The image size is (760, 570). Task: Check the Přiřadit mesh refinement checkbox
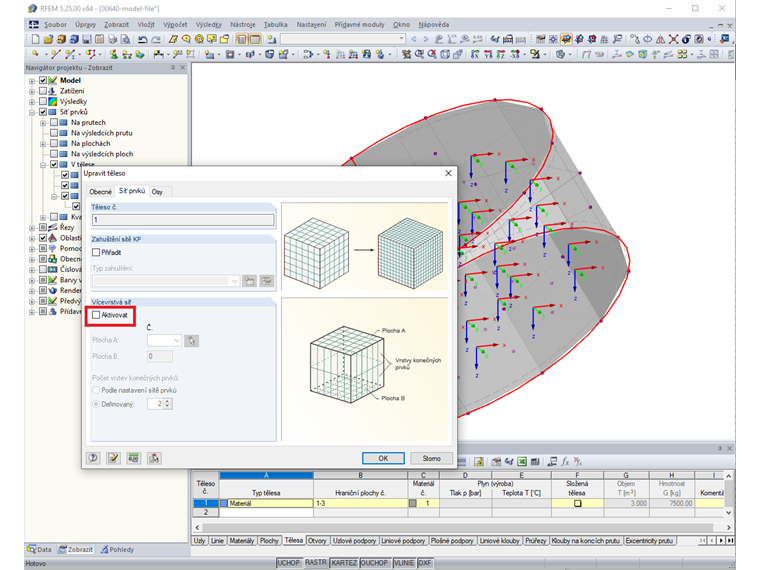(x=96, y=253)
